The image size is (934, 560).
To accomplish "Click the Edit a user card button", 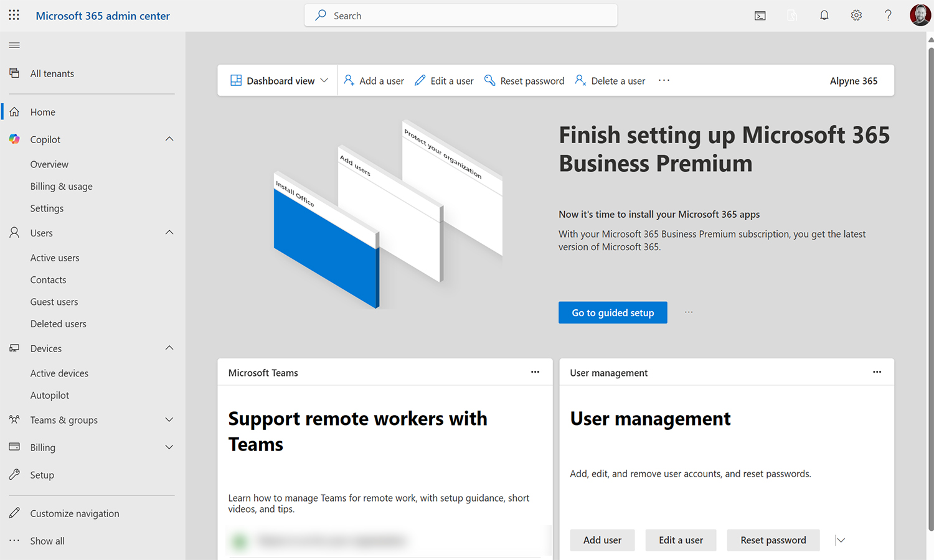I will (x=681, y=540).
